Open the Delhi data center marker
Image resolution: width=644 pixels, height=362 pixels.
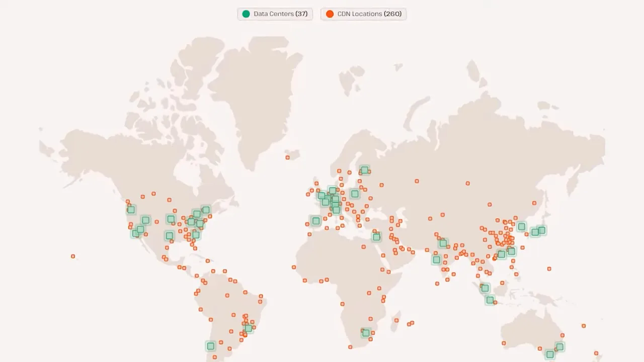coord(443,243)
